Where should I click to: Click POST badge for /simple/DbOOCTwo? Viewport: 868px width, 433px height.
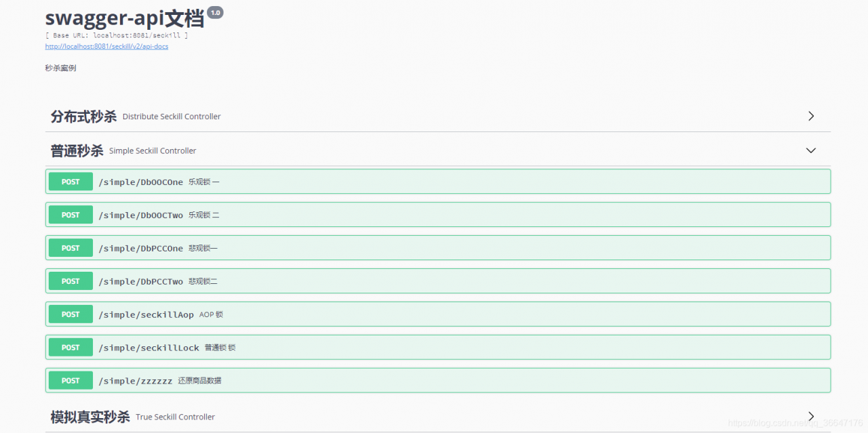(71, 215)
